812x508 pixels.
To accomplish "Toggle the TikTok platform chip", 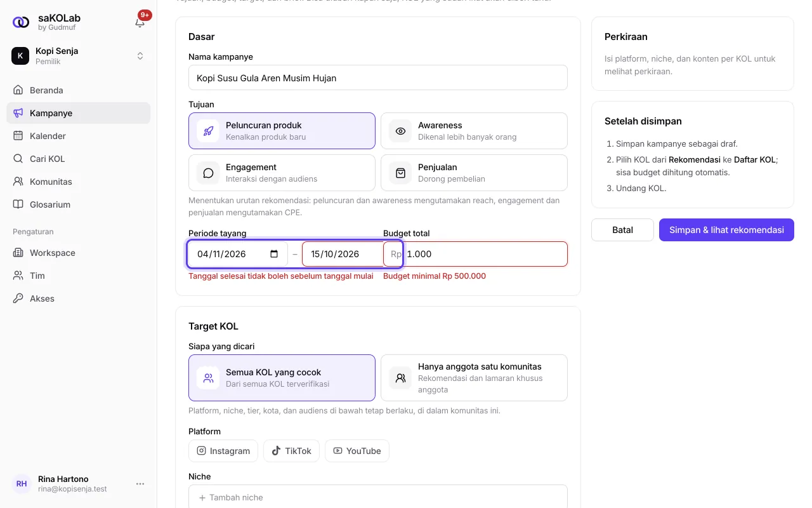I will [x=292, y=451].
